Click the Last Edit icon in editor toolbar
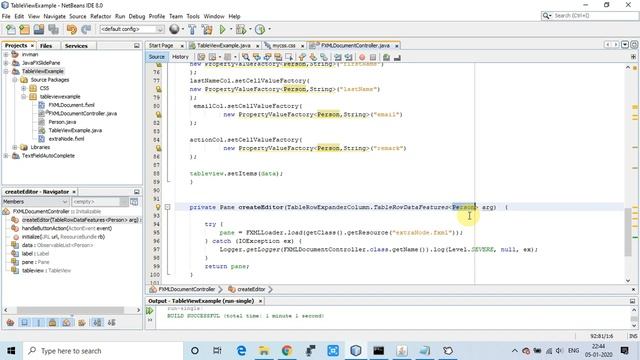Image resolution: width=640 pixels, height=360 pixels. point(201,57)
